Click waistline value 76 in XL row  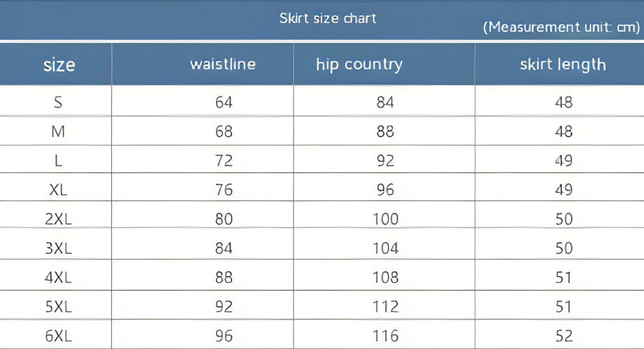[x=224, y=189]
